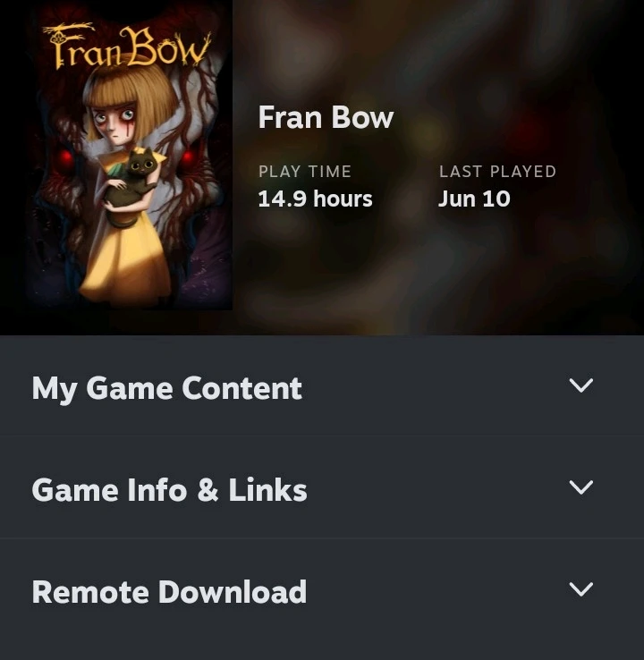Tap the Remote Download row label
This screenshot has width=644, height=660.
pyautogui.click(x=169, y=592)
